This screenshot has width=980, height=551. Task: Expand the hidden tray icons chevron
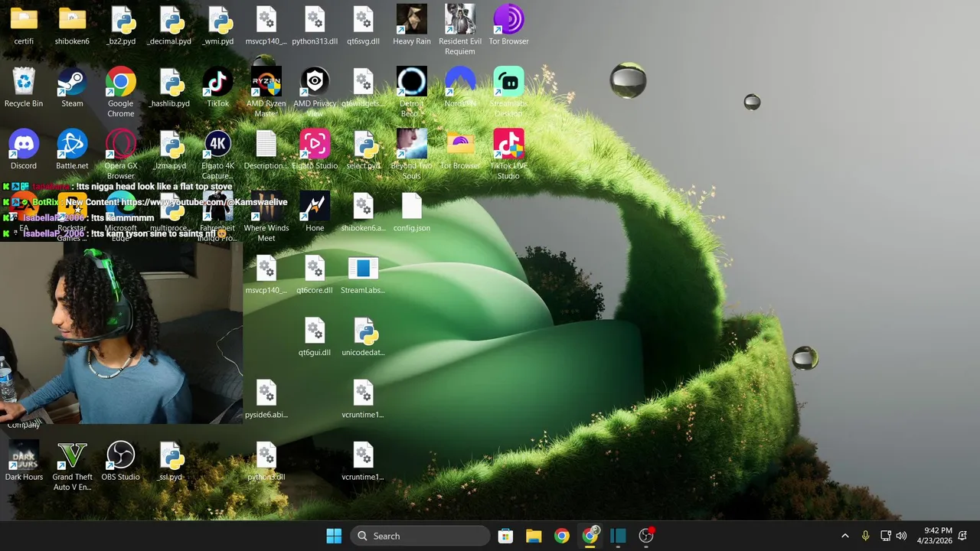click(845, 536)
